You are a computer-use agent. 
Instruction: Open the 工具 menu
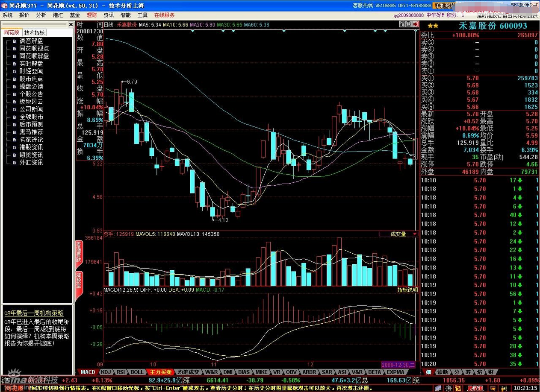tap(142, 15)
